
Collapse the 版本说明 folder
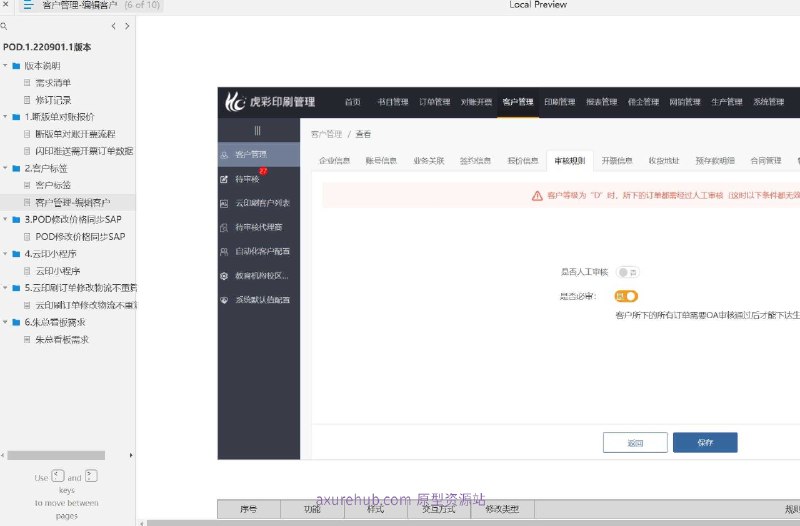(5, 66)
